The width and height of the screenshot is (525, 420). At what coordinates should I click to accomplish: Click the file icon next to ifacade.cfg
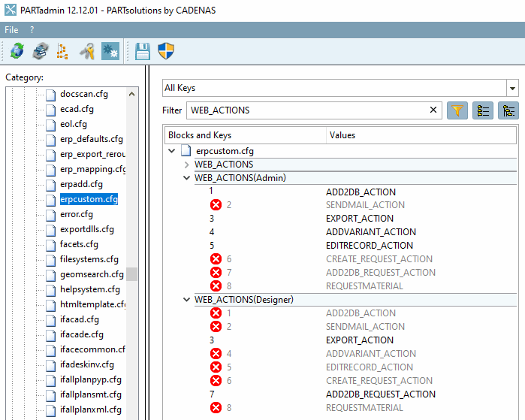tap(50, 334)
